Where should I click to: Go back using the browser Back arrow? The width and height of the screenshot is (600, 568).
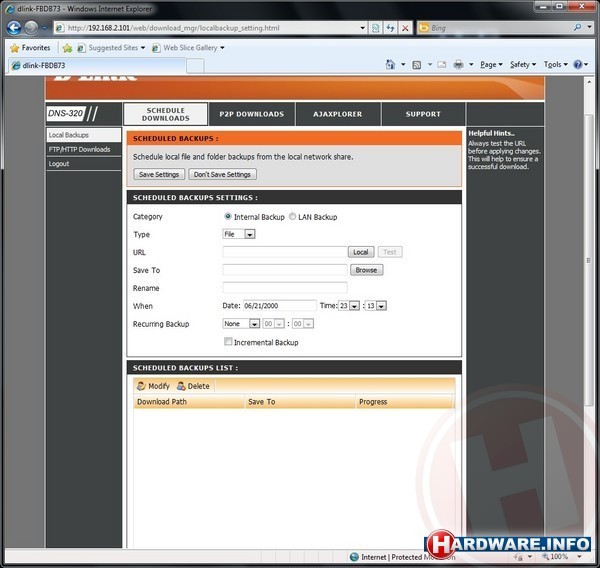14,28
